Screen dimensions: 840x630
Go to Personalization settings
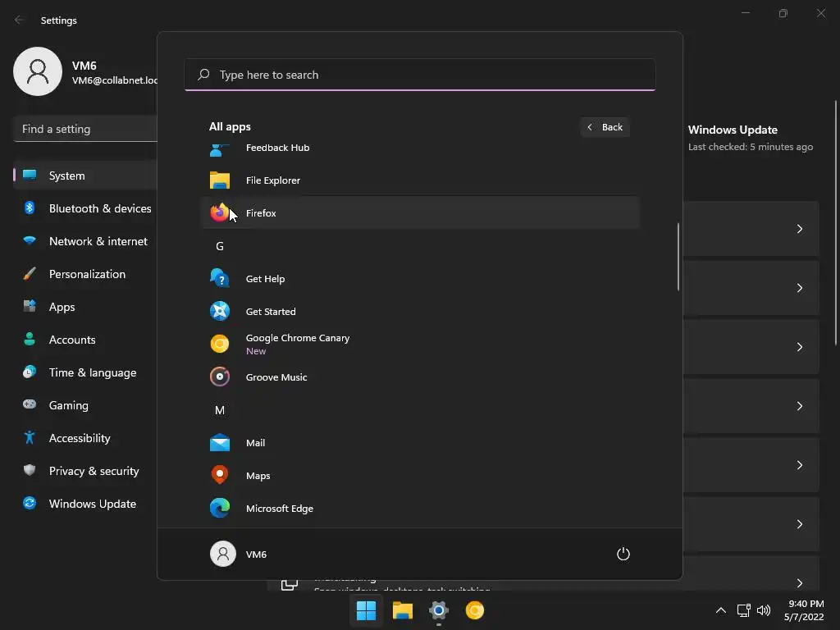(85, 274)
